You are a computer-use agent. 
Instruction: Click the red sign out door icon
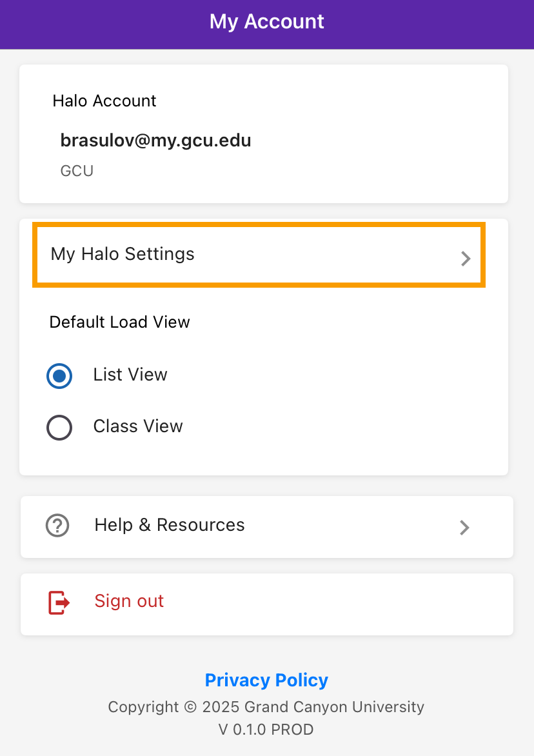tap(59, 602)
